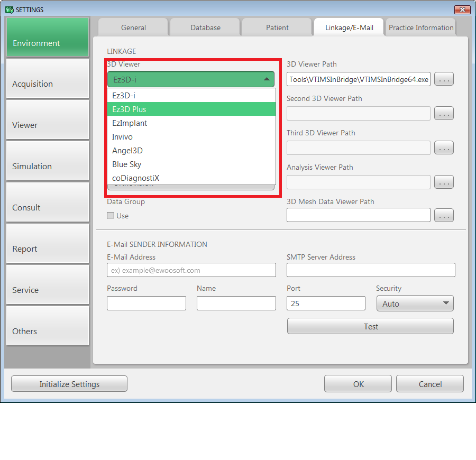Viewport: 476px width, 460px height.
Task: Pick Angel3D from the dropdown options
Action: coord(191,151)
